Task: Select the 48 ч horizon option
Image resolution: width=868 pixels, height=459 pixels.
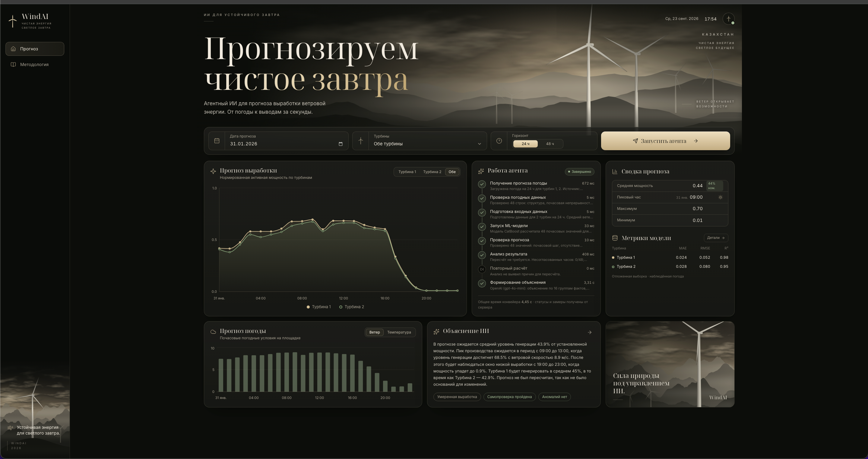Action: tap(550, 144)
